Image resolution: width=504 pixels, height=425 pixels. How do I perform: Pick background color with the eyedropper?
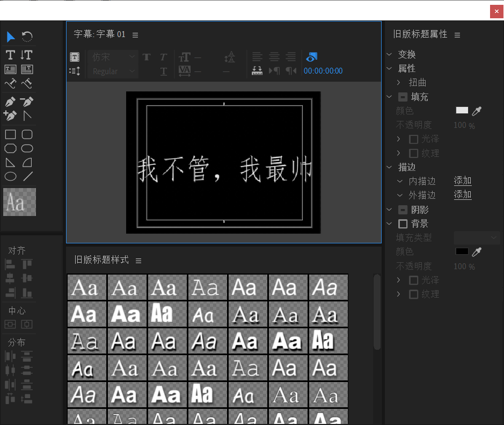(477, 252)
